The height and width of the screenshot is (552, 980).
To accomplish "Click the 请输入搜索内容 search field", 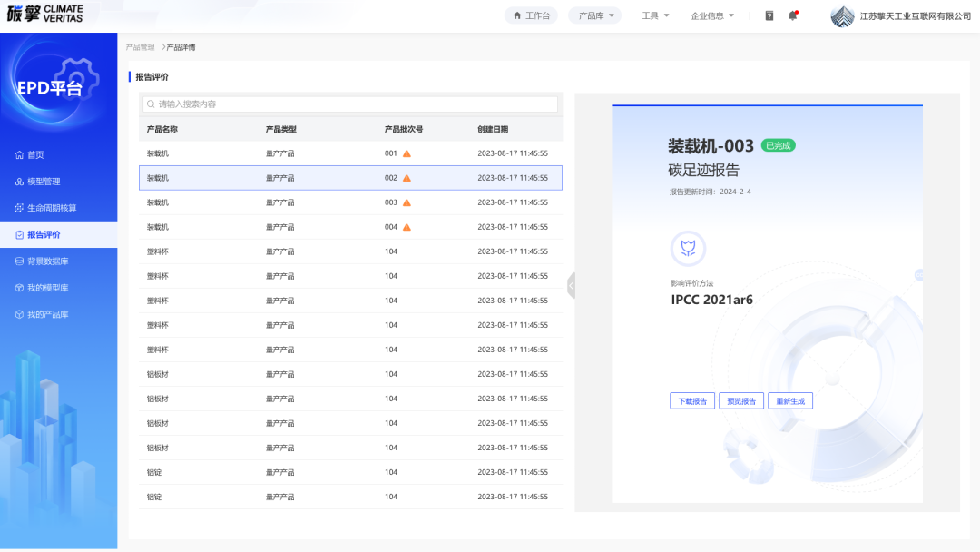I will click(354, 104).
